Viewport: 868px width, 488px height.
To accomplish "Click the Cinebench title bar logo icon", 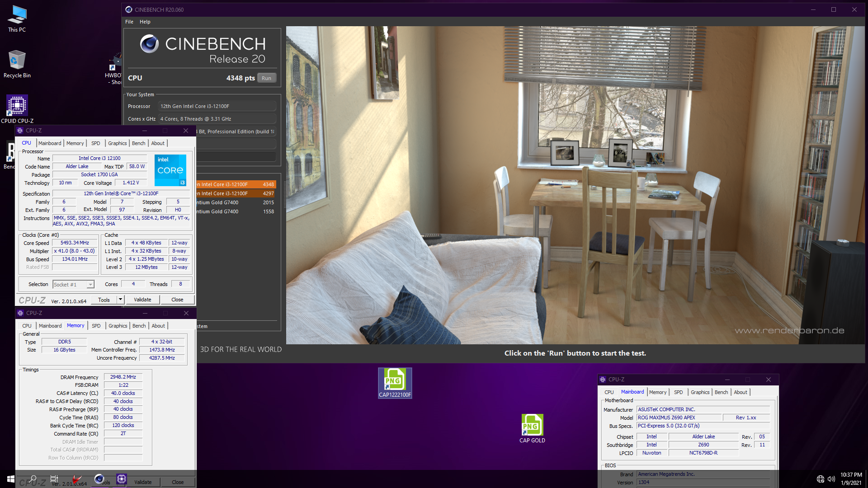I will click(x=129, y=9).
